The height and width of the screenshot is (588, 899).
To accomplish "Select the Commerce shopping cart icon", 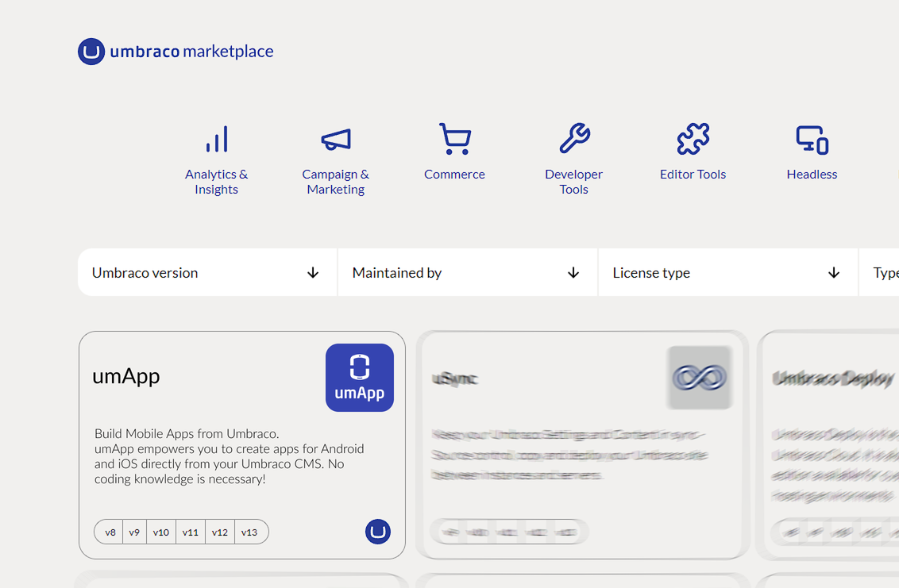I will coord(454,139).
